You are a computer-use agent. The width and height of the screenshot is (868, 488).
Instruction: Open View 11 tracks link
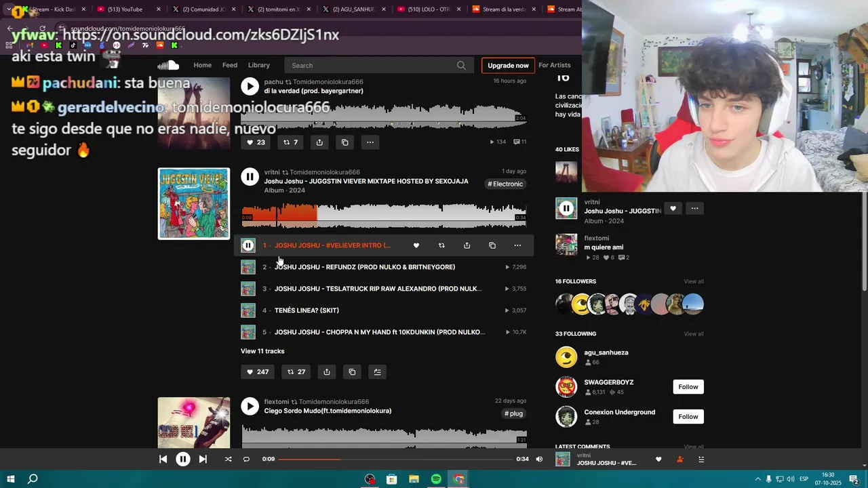click(262, 351)
